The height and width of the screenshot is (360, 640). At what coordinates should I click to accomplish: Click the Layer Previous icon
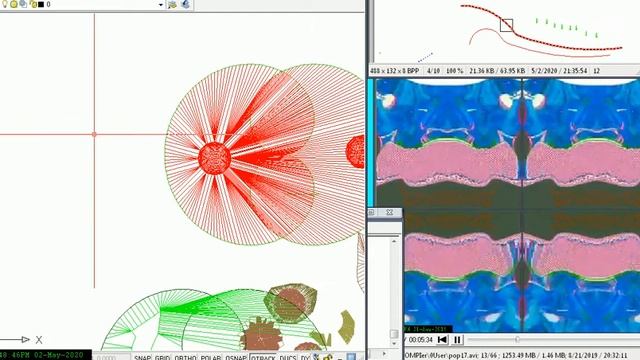(186, 4)
